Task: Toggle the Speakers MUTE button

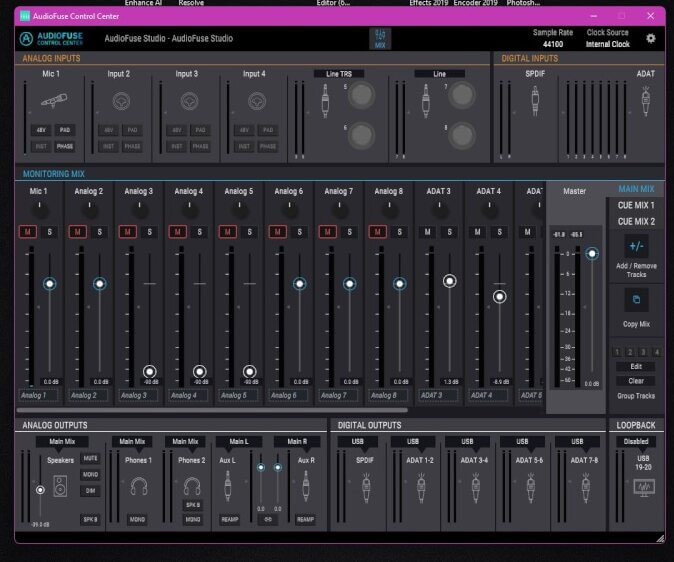Action: (x=90, y=458)
